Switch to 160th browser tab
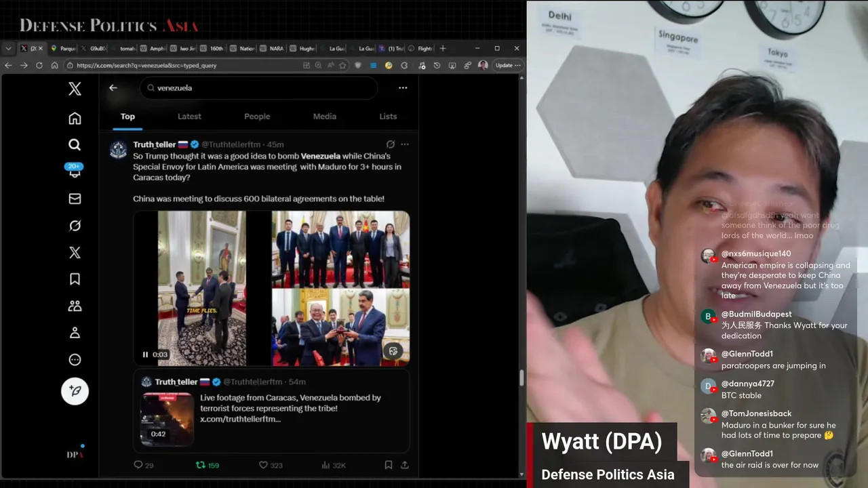This screenshot has height=488, width=868. [x=212, y=48]
